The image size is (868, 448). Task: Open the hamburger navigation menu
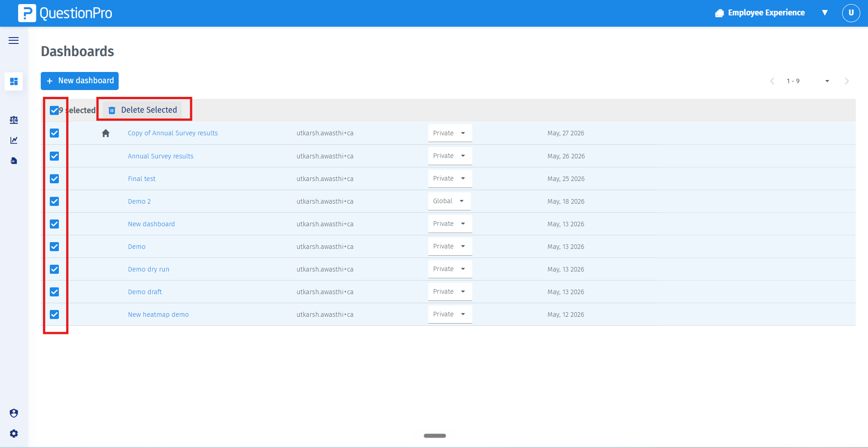point(14,41)
